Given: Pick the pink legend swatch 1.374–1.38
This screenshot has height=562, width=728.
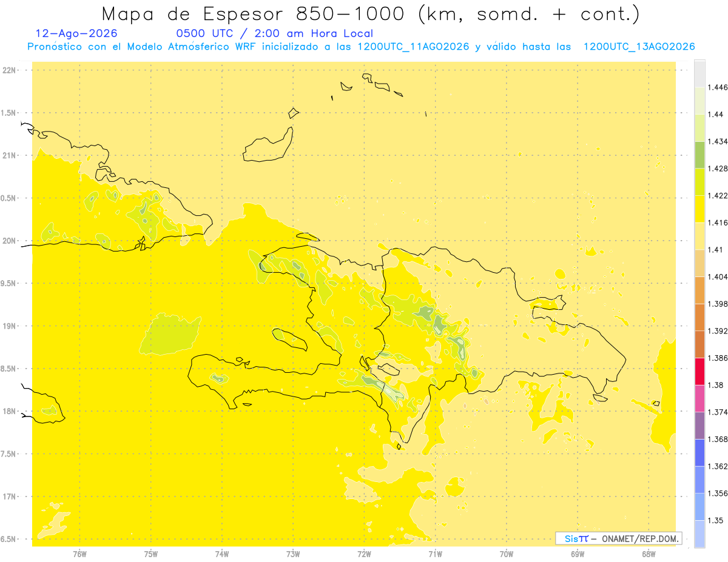Looking at the screenshot, I should point(699,398).
